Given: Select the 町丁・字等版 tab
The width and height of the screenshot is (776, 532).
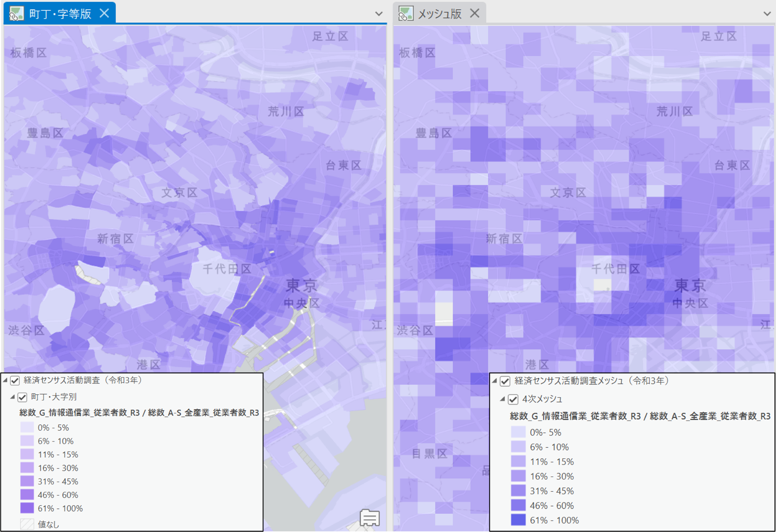Looking at the screenshot, I should (60, 14).
